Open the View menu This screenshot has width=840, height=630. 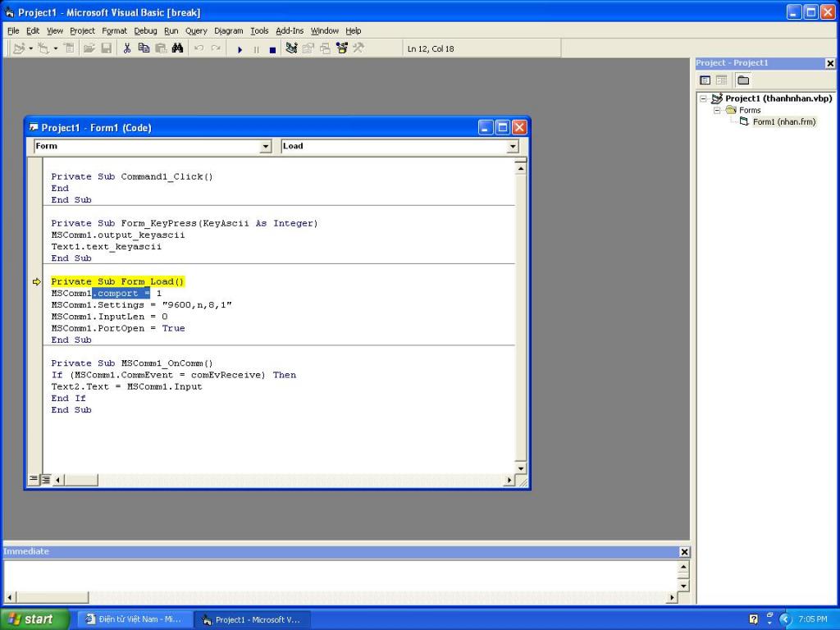point(55,31)
